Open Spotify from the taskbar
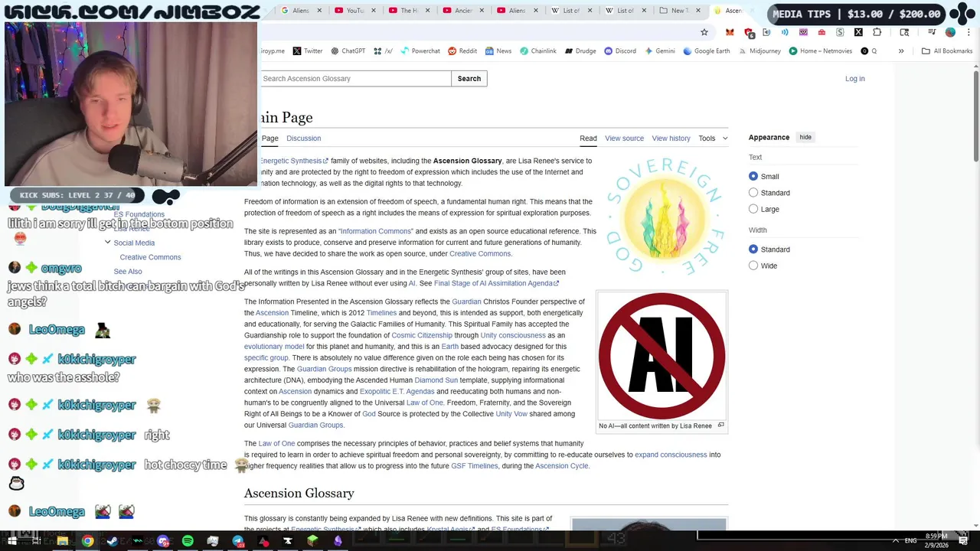The height and width of the screenshot is (551, 980). tap(188, 541)
